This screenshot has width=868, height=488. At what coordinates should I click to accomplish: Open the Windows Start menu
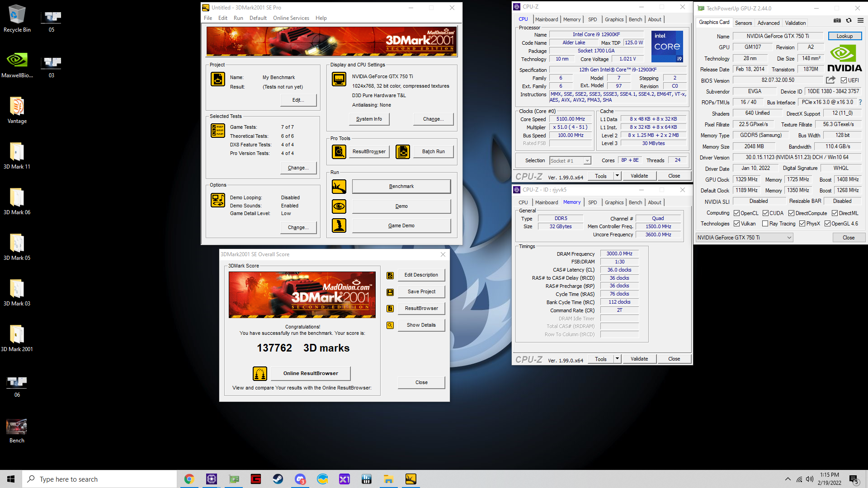[x=11, y=479]
